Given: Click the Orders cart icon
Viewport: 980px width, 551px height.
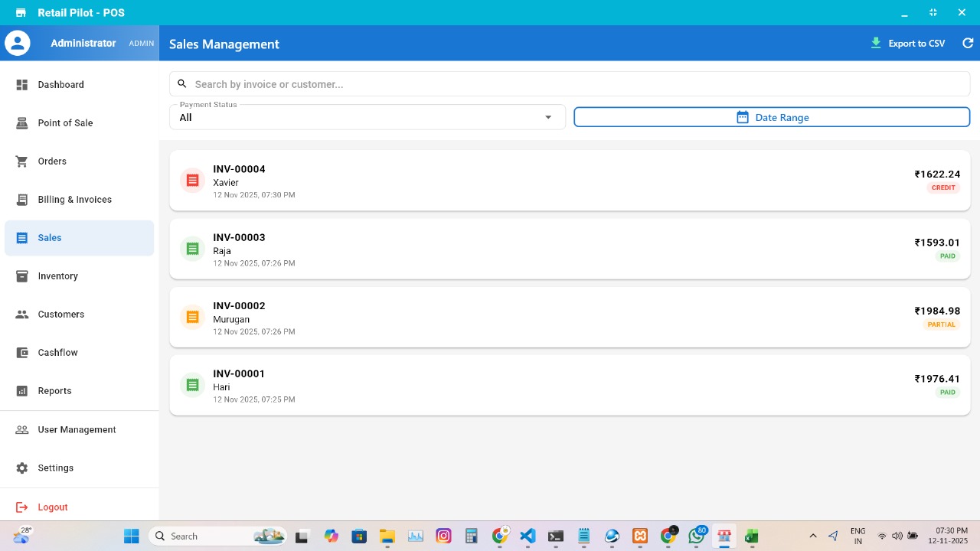Looking at the screenshot, I should click(22, 161).
